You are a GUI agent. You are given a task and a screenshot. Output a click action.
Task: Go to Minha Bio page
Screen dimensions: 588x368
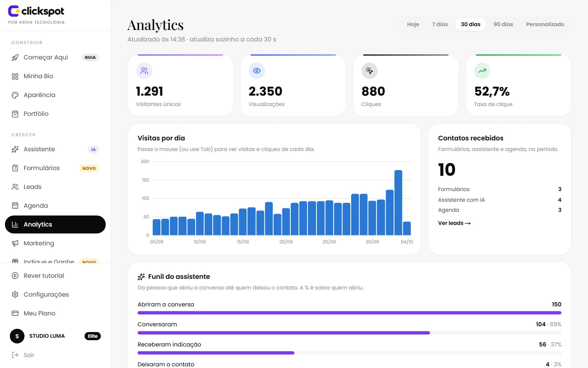tap(55, 76)
